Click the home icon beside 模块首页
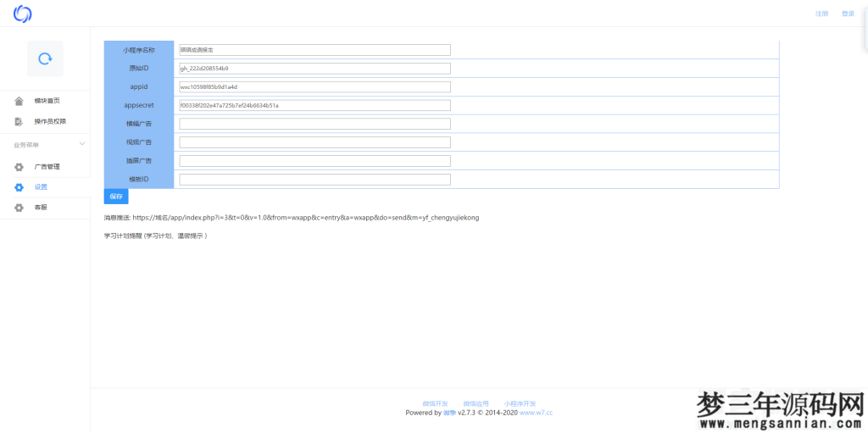The width and height of the screenshot is (868, 433). pos(19,101)
